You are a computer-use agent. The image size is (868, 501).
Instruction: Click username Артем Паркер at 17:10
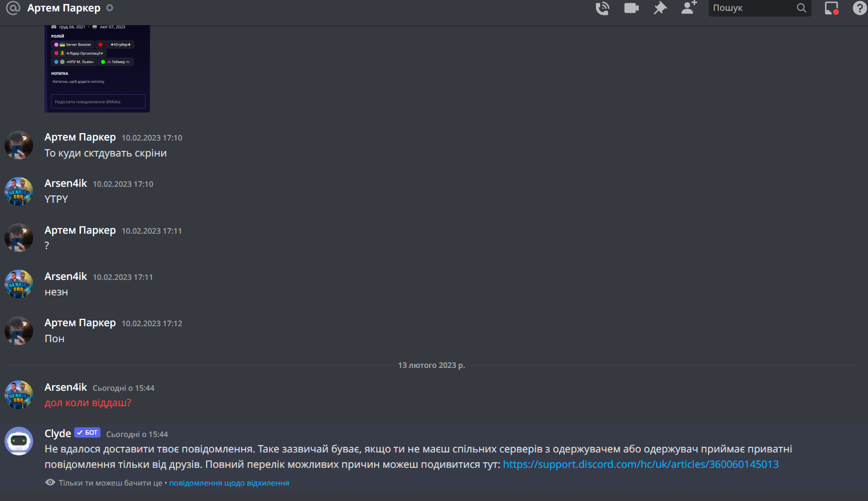tap(80, 137)
